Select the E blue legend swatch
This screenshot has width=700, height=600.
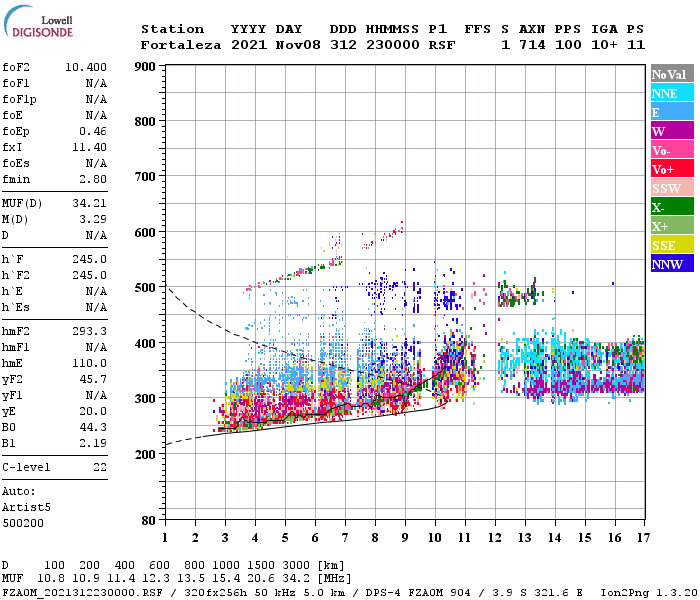(672, 112)
